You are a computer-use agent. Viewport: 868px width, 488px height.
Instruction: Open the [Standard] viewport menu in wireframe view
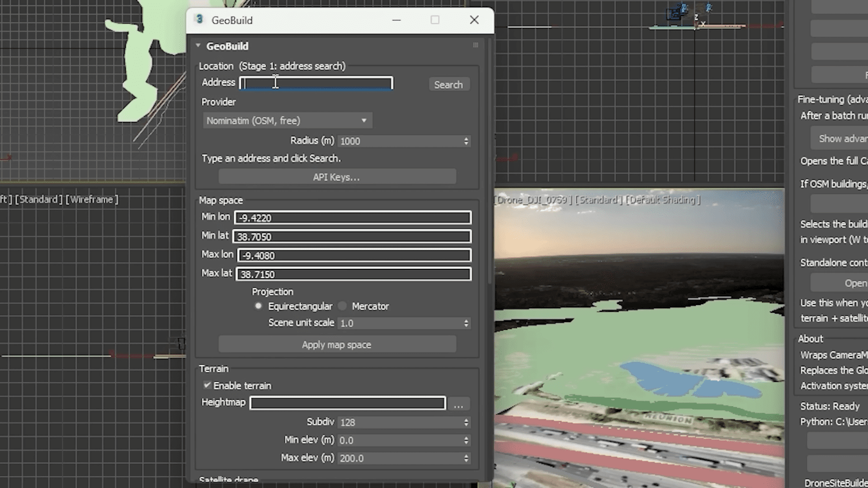(x=38, y=199)
